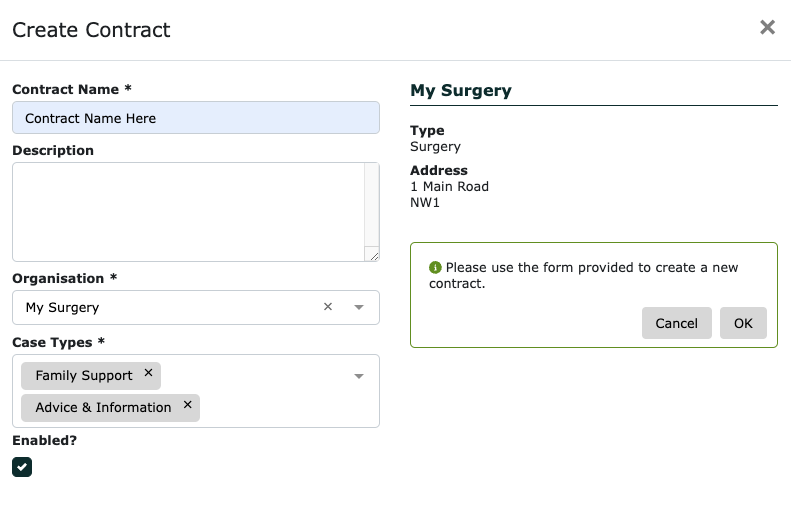This screenshot has width=791, height=512.
Task: Expand the Organisation dropdown arrow
Action: (359, 307)
